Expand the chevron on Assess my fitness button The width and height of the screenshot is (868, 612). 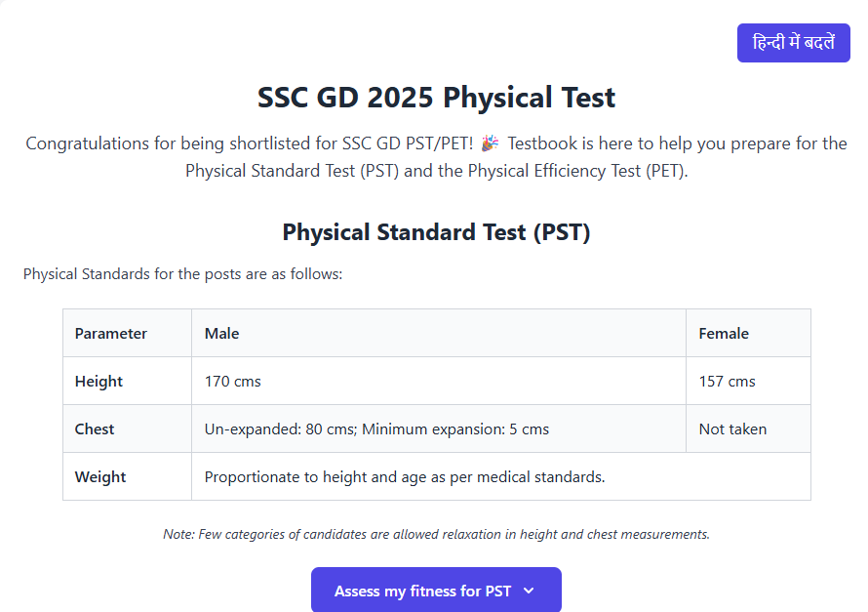point(529,591)
